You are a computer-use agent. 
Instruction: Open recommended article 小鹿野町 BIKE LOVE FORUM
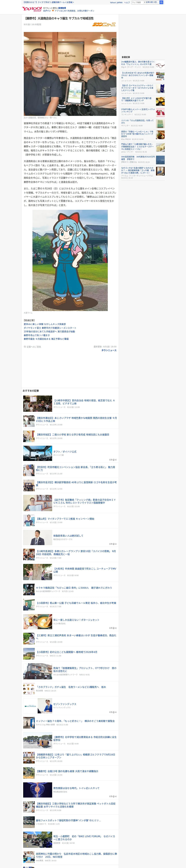84,837
